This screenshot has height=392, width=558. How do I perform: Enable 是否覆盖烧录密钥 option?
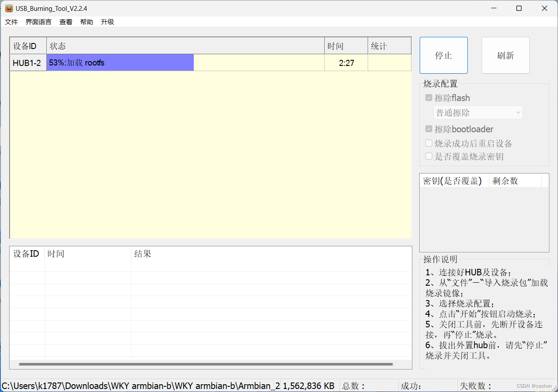[428, 156]
